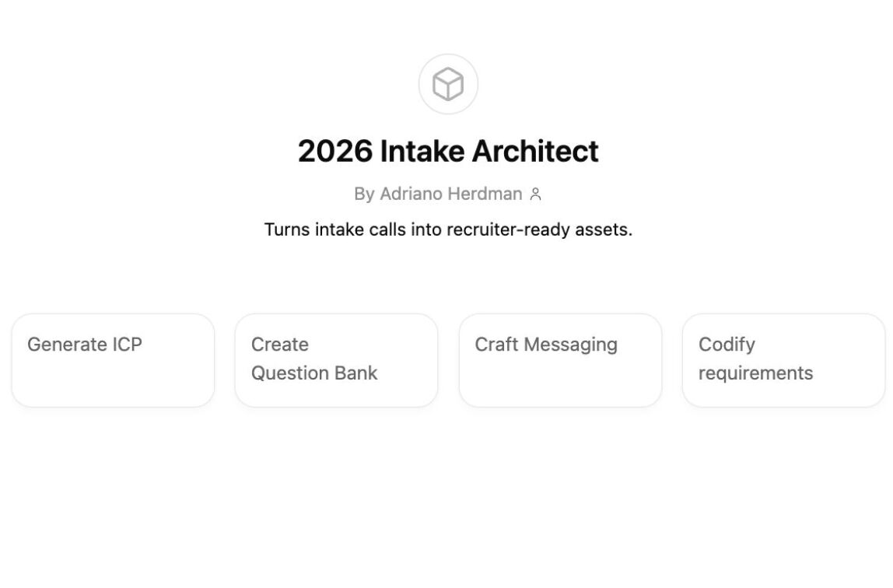Select the Generate ICP starter card
Viewport: 893px width, 588px height.
point(113,360)
